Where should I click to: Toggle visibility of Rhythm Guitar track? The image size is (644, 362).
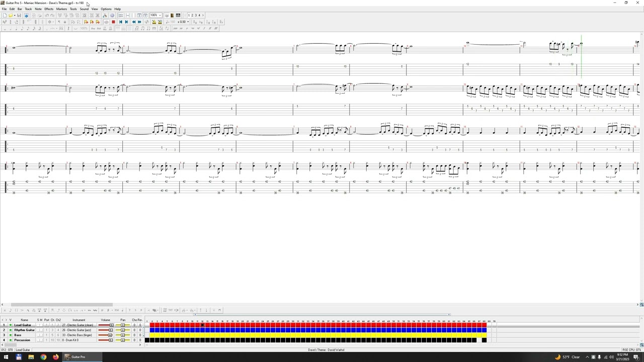tap(11, 330)
